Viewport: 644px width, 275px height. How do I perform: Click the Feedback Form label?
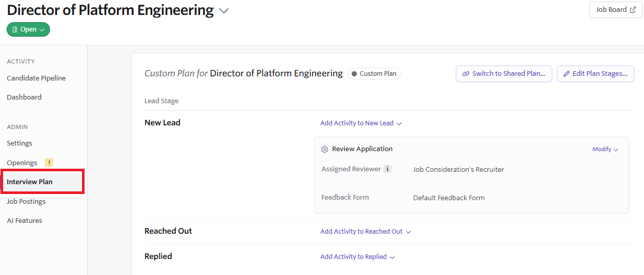point(345,197)
